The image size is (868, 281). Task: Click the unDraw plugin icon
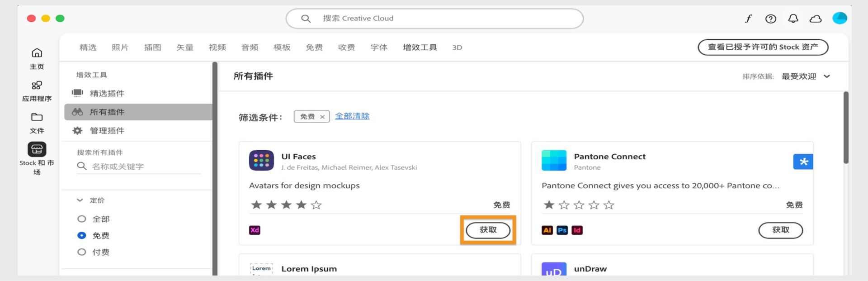(554, 269)
